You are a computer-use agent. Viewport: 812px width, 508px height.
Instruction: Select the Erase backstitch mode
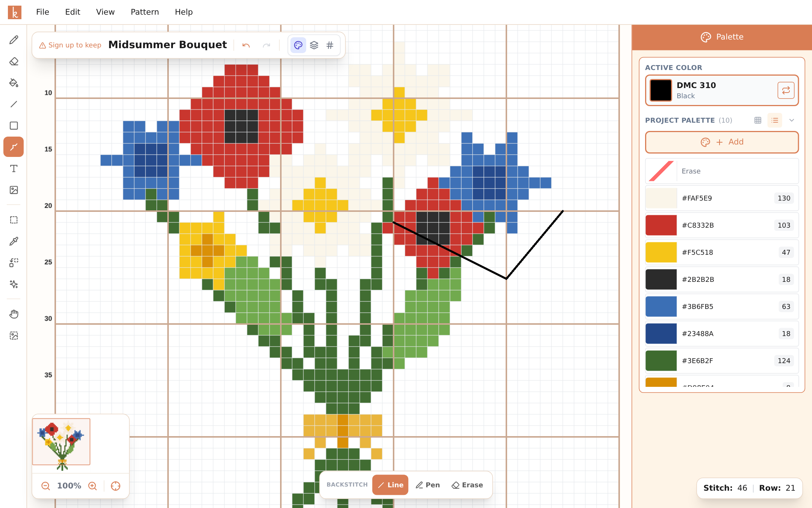[467, 485]
